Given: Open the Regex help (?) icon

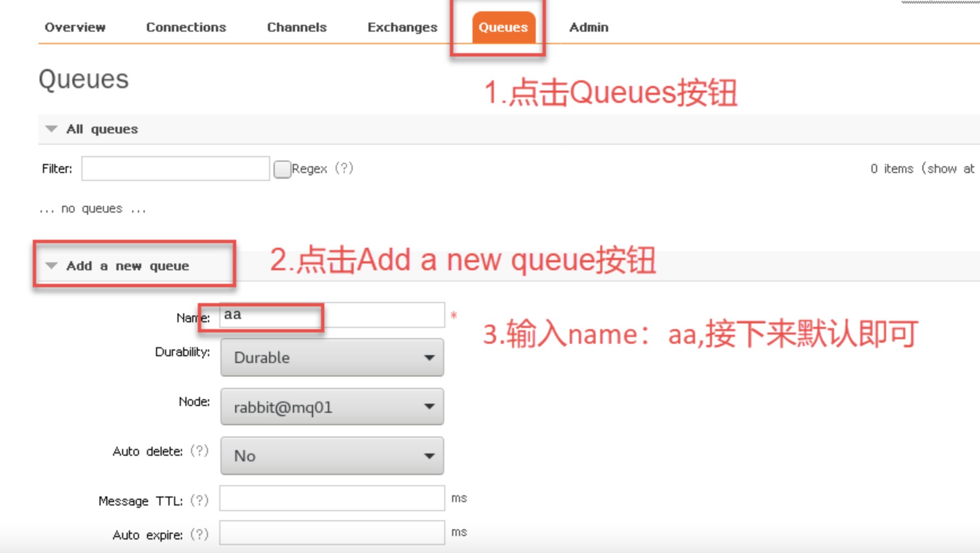Looking at the screenshot, I should [344, 169].
